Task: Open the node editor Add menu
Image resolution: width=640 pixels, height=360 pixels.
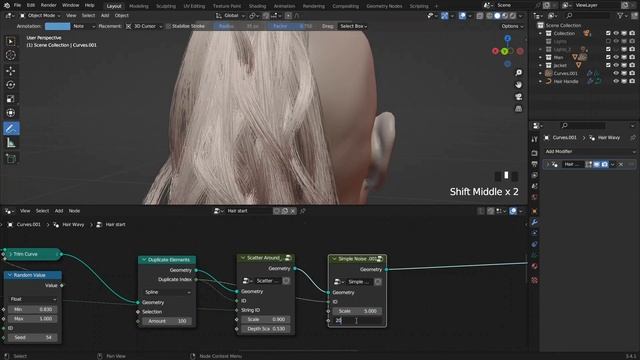Action: coord(59,211)
